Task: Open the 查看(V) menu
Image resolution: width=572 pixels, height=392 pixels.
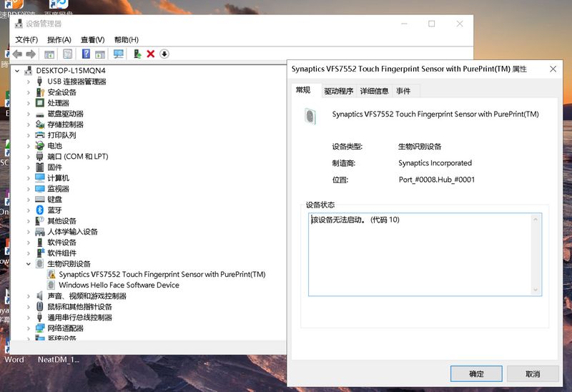Action: pyautogui.click(x=93, y=39)
